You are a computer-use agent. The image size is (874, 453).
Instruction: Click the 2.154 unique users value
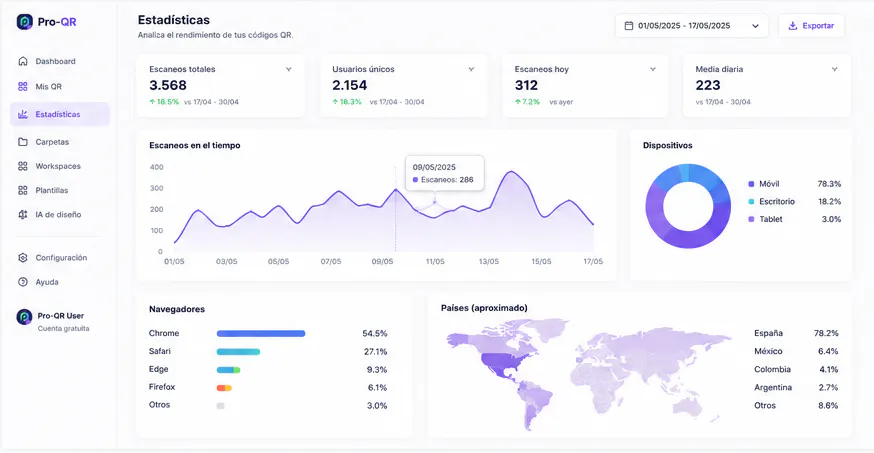coord(349,85)
